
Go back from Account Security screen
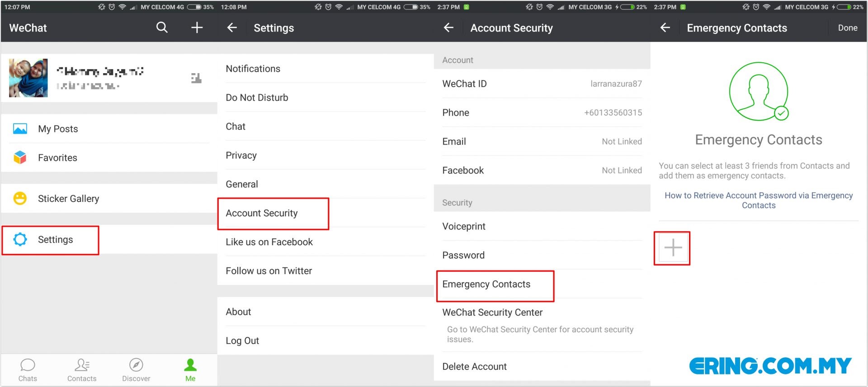point(448,28)
